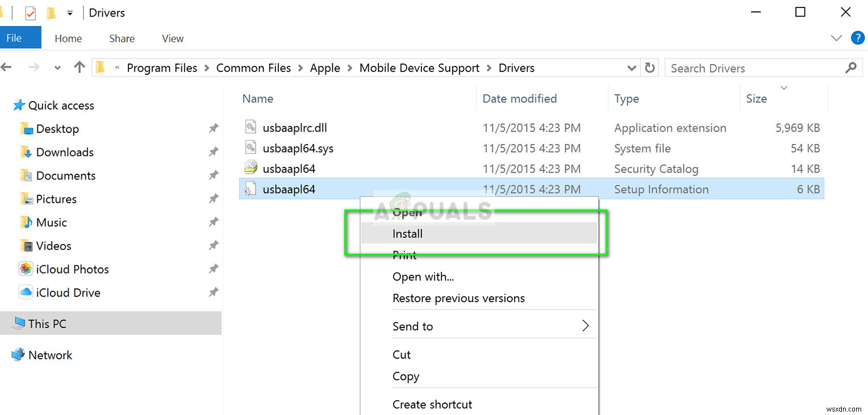Open the usbaapl64.sys file icon
The image size is (868, 415).
click(x=250, y=148)
